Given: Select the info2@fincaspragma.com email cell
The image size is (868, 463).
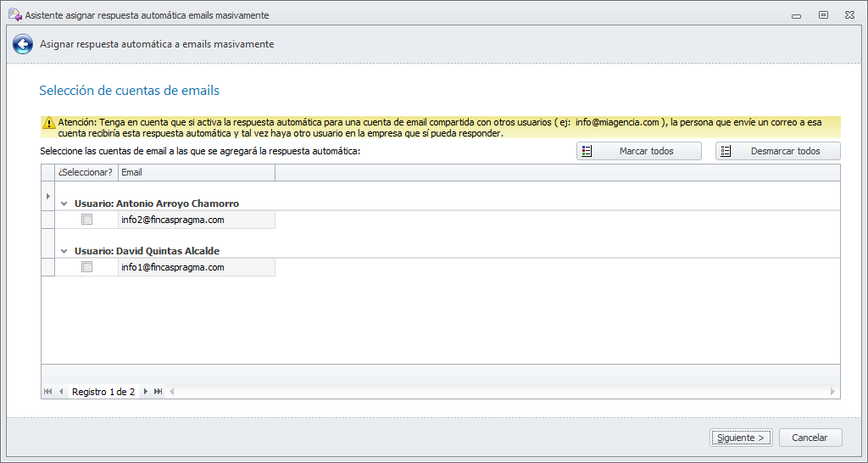Looking at the screenshot, I should point(196,220).
